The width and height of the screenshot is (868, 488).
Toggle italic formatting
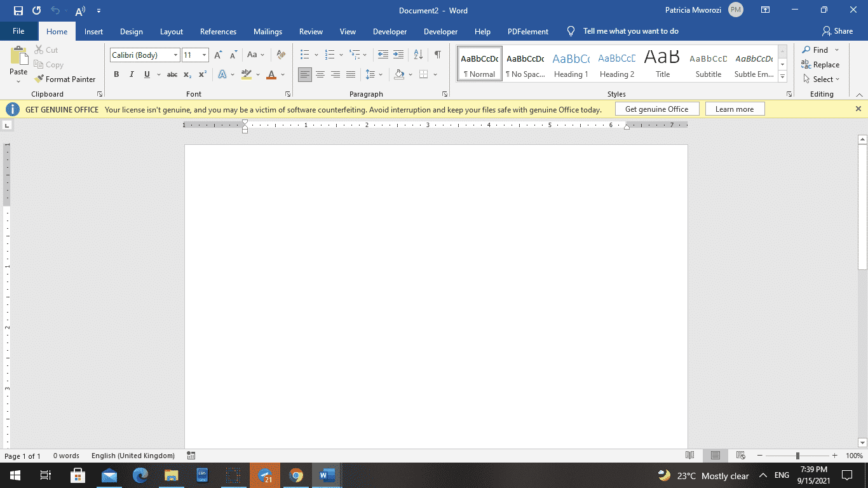click(132, 74)
